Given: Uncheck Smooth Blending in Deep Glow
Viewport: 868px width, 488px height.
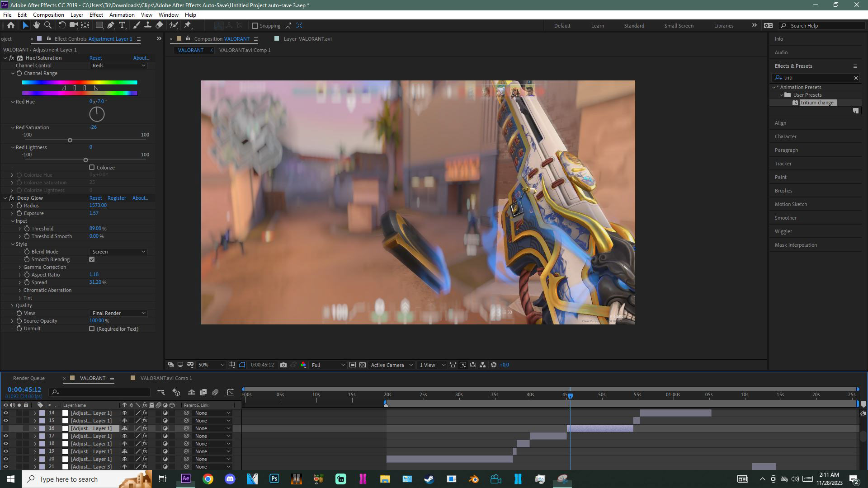Looking at the screenshot, I should pos(92,259).
